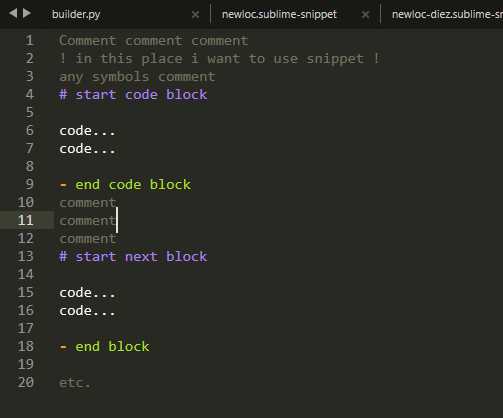The image size is (503, 418).
Task: Click the previous tab left arrow
Action: coord(13,13)
